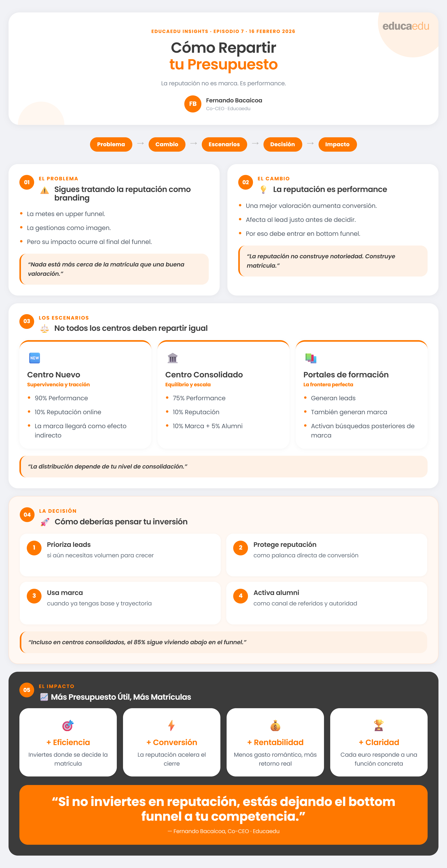
Task: Click the balance scales icon
Action: (x=44, y=329)
